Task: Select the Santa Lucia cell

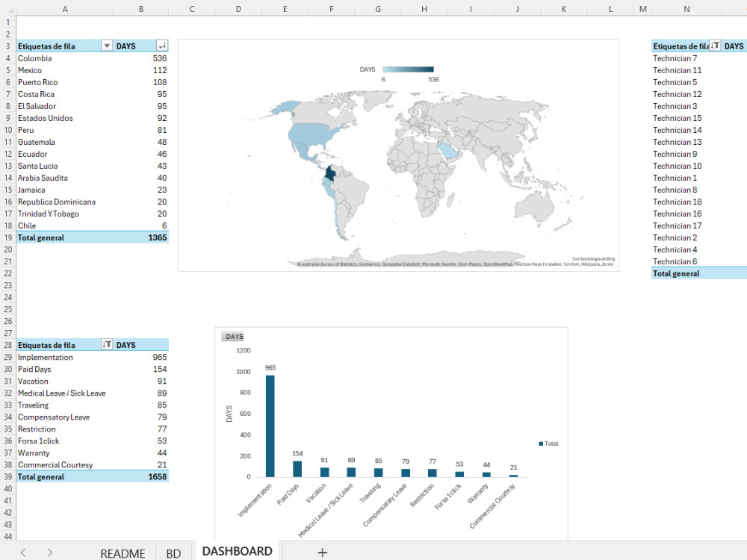Action: coord(65,166)
